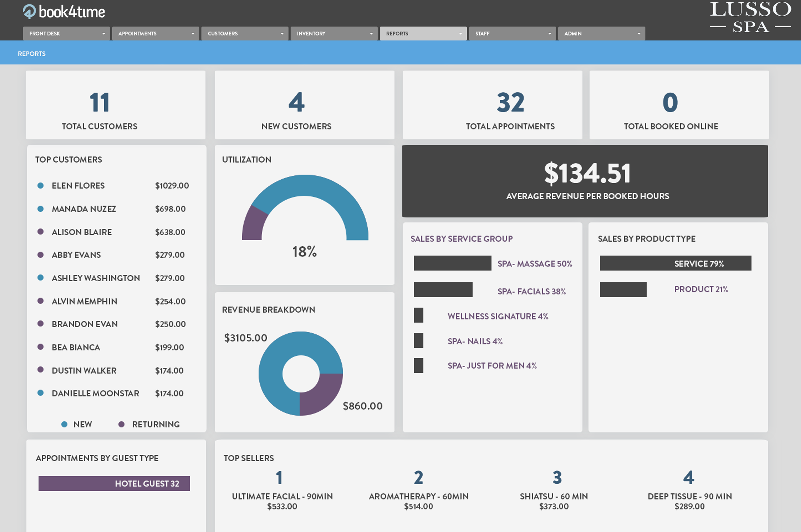
Task: Click the blue NEW legend dot
Action: pos(64,424)
